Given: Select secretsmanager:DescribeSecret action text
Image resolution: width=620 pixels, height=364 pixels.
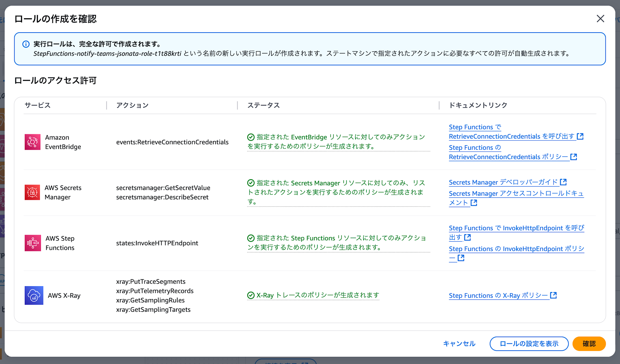Looking at the screenshot, I should pyautogui.click(x=162, y=197).
